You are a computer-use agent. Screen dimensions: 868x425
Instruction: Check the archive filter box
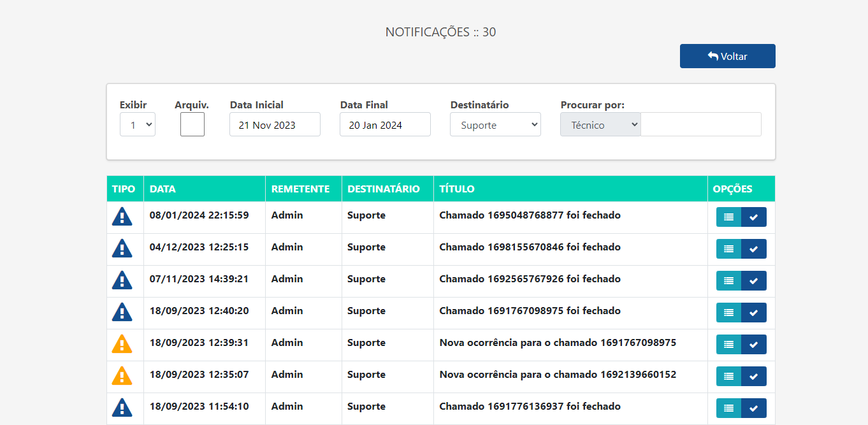(x=192, y=124)
